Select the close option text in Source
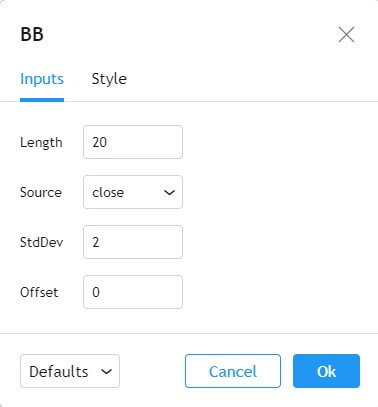Image resolution: width=378 pixels, height=407 pixels. click(x=108, y=192)
